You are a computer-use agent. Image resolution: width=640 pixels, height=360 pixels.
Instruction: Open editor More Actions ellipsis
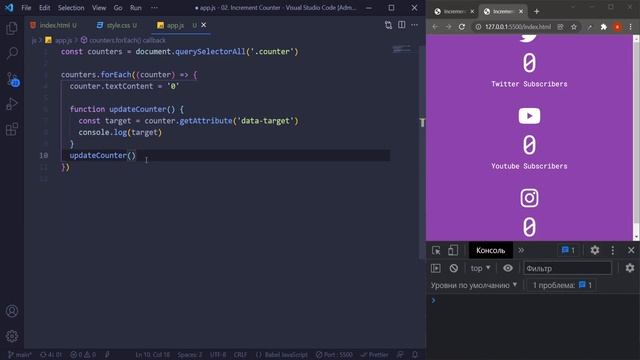(415, 25)
